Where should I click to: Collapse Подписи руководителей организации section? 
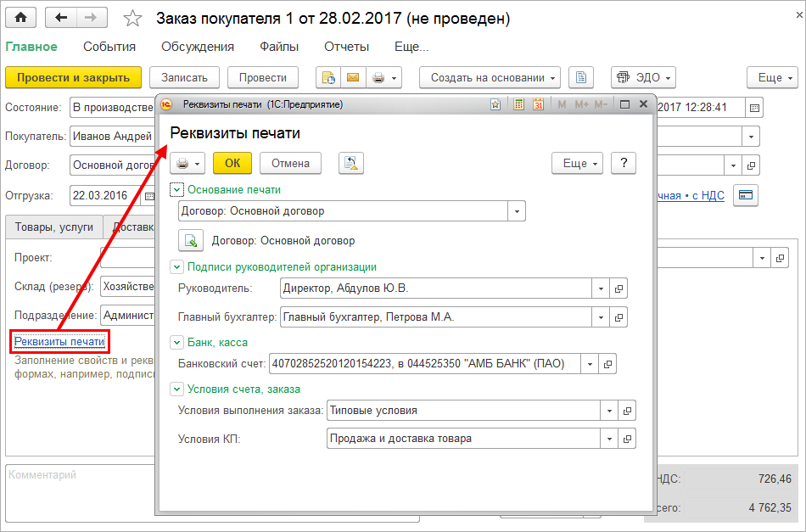(176, 267)
